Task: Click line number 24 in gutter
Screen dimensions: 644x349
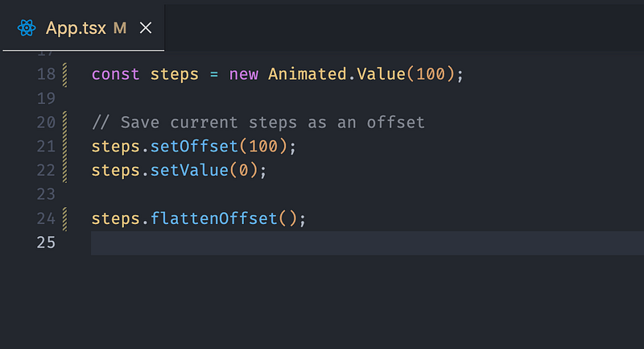Action: tap(46, 218)
